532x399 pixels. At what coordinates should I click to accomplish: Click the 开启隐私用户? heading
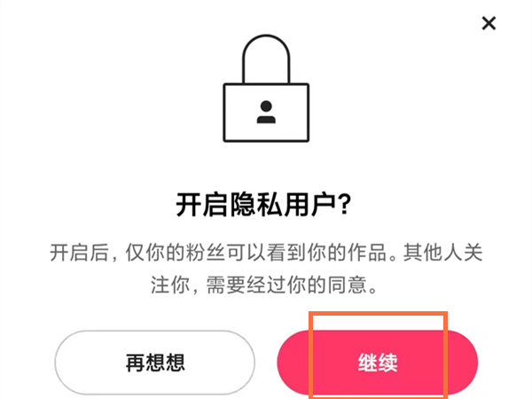pos(263,204)
